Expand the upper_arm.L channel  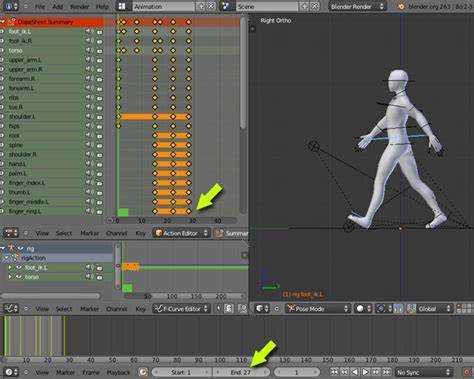[x=2, y=60]
